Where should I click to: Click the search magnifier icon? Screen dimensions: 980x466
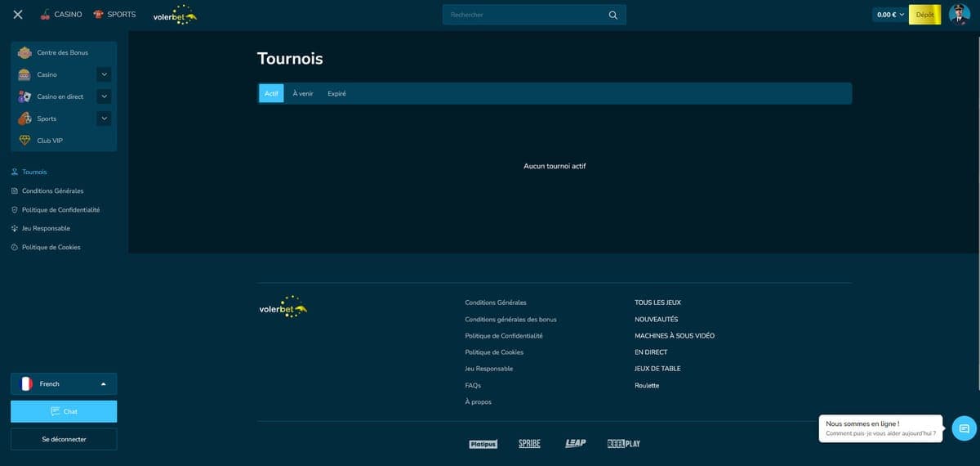(613, 15)
